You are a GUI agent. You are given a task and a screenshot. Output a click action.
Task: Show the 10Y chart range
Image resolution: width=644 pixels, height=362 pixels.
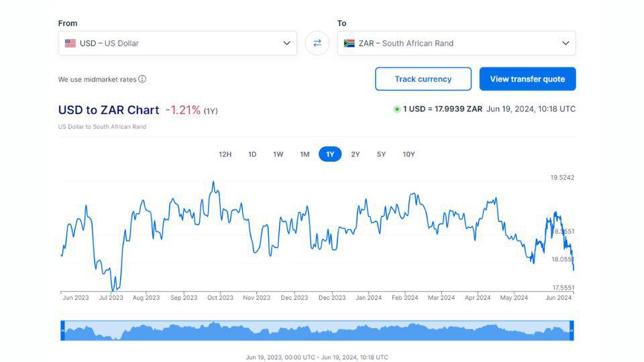[x=409, y=154]
